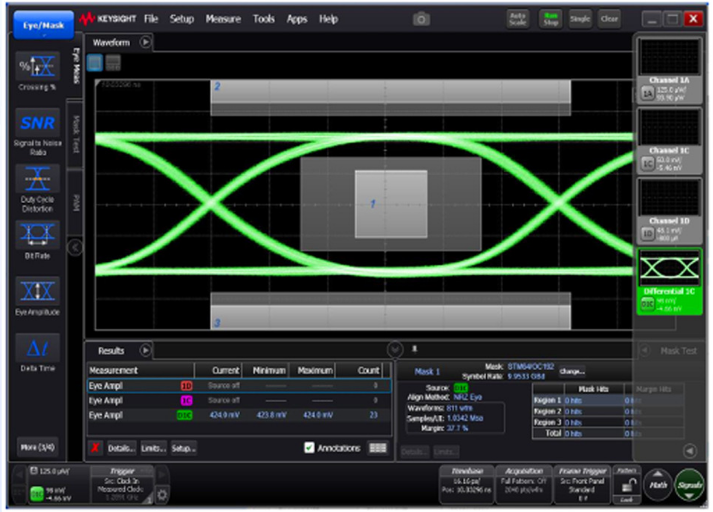Take a screenshot with camera icon

(x=422, y=19)
